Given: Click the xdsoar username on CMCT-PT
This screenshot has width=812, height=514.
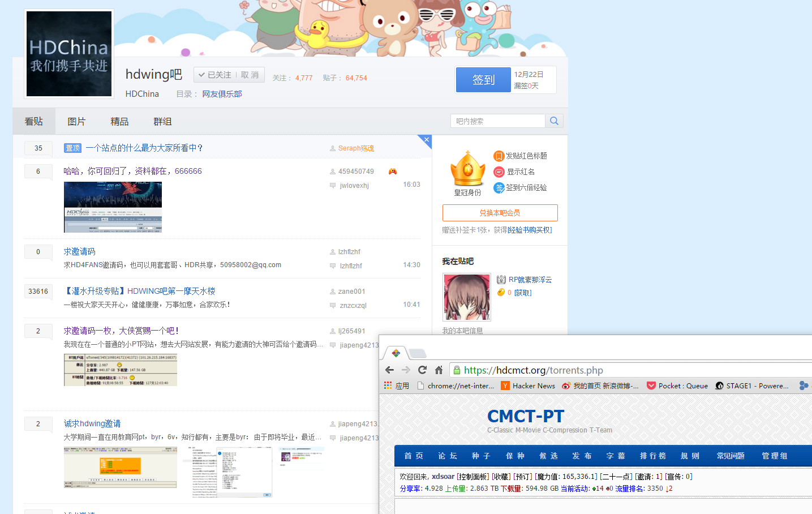Looking at the screenshot, I should coord(443,477).
